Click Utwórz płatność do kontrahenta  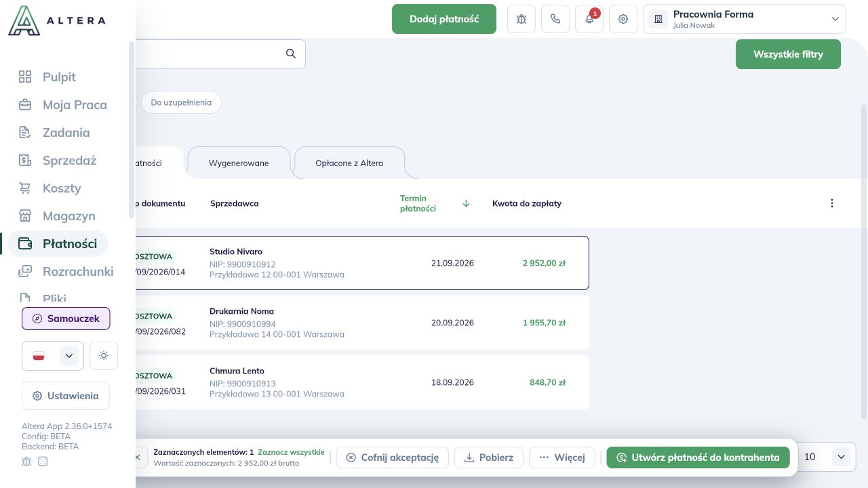tap(698, 457)
